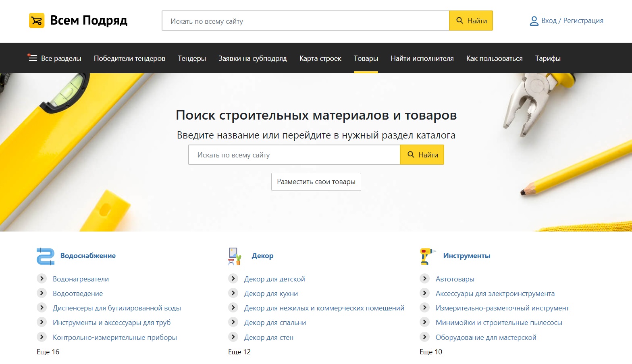The width and height of the screenshot is (632, 364).
Task: Click the Всем Подряд cart logo icon
Action: pyautogui.click(x=37, y=21)
